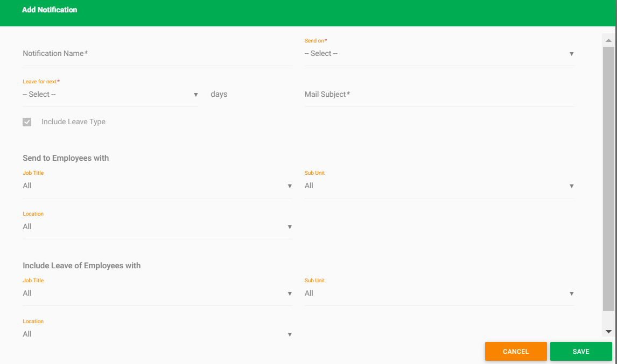The width and height of the screenshot is (617, 364).
Task: Save the new notification
Action: pyautogui.click(x=581, y=352)
